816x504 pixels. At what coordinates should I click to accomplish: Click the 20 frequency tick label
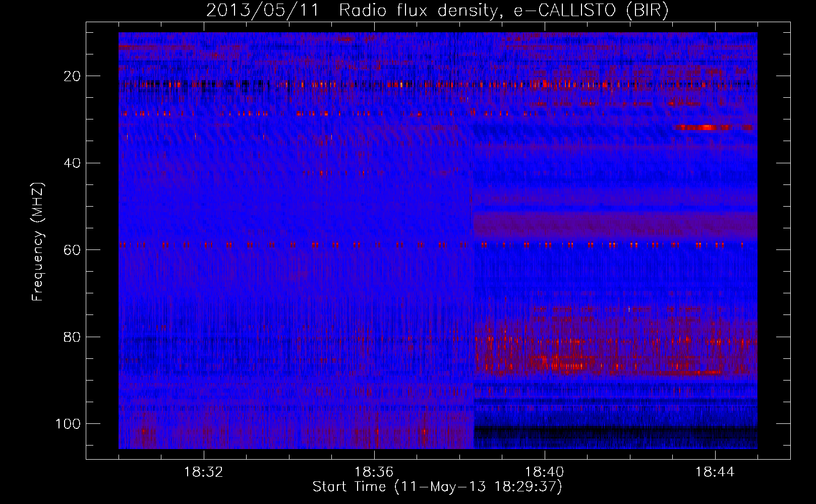[71, 76]
